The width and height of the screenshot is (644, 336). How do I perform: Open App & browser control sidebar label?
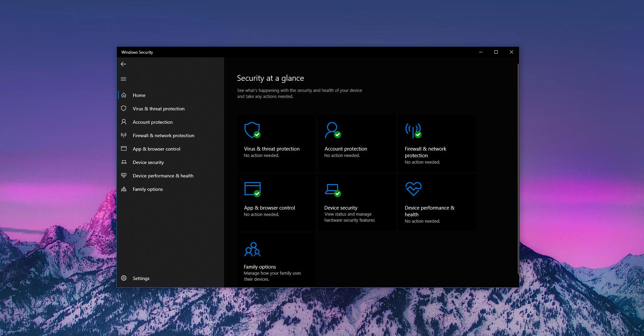[x=156, y=149]
